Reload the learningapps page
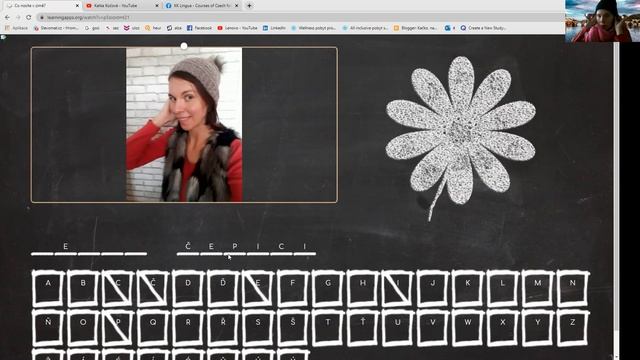 [x=29, y=17]
